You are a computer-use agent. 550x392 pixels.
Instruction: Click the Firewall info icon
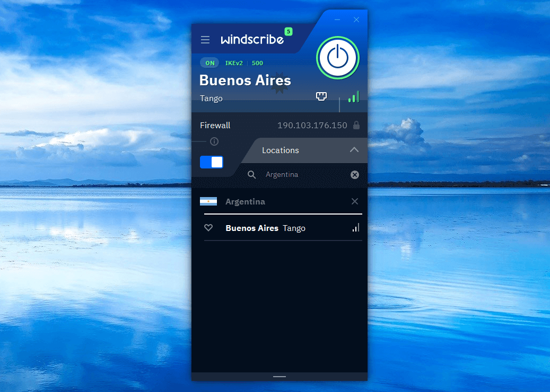pyautogui.click(x=214, y=141)
